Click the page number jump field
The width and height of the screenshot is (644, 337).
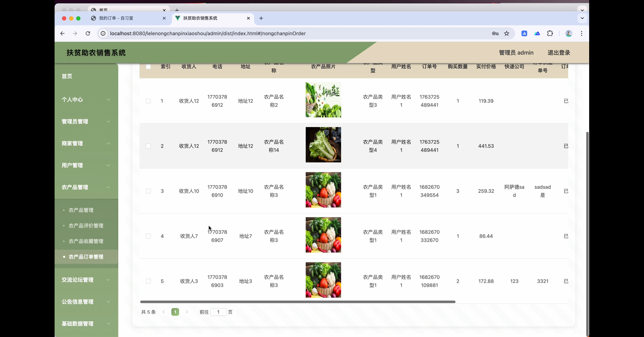click(x=218, y=312)
